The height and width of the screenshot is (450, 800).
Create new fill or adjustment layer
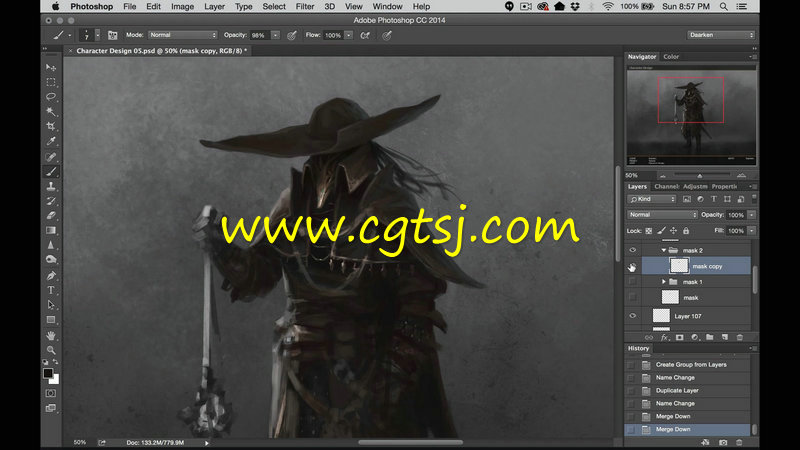694,337
